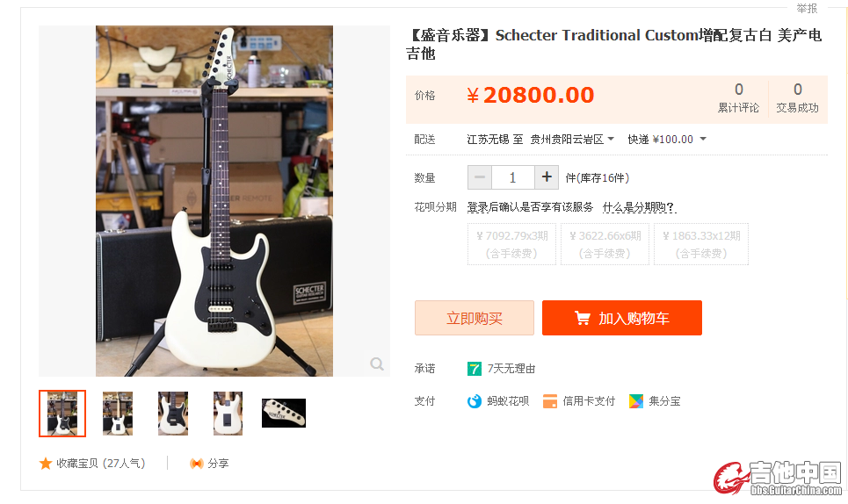Expand the 快递 ¥100.00 shipping dropdown

[x=667, y=140]
